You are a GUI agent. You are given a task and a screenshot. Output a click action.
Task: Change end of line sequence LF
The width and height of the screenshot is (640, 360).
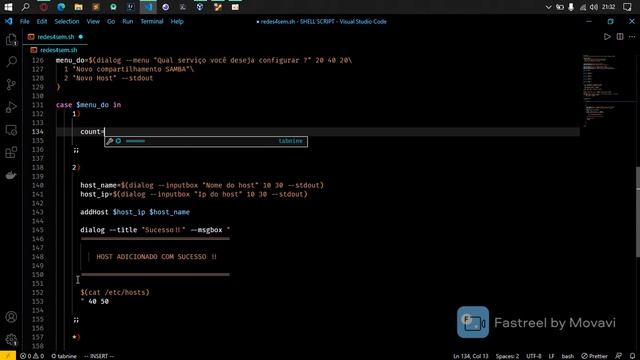(x=551, y=356)
